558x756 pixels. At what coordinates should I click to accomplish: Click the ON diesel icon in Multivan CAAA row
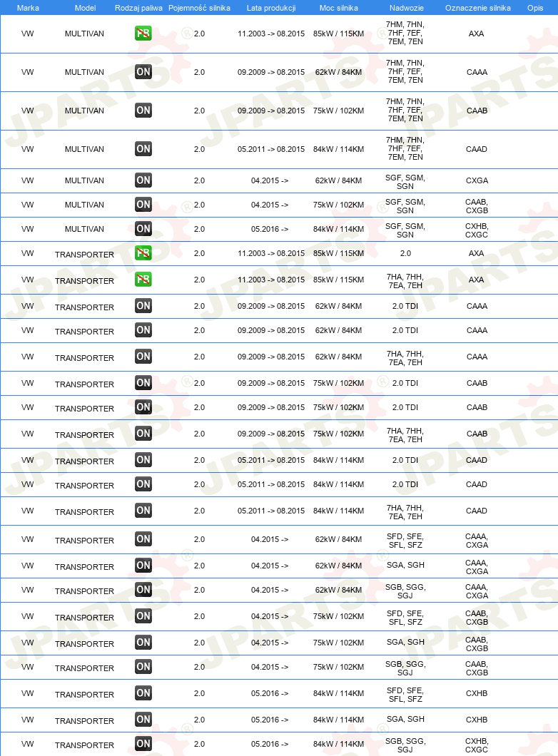tap(143, 72)
